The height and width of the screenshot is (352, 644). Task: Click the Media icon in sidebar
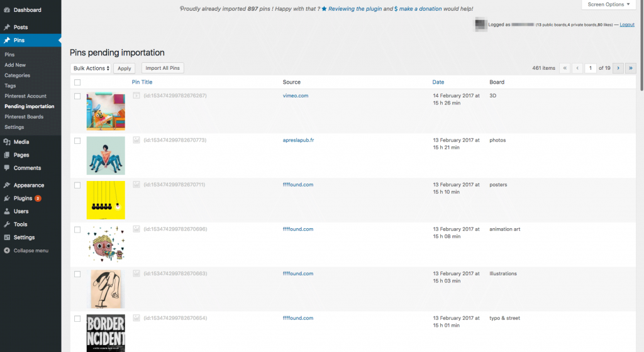[x=6, y=142]
